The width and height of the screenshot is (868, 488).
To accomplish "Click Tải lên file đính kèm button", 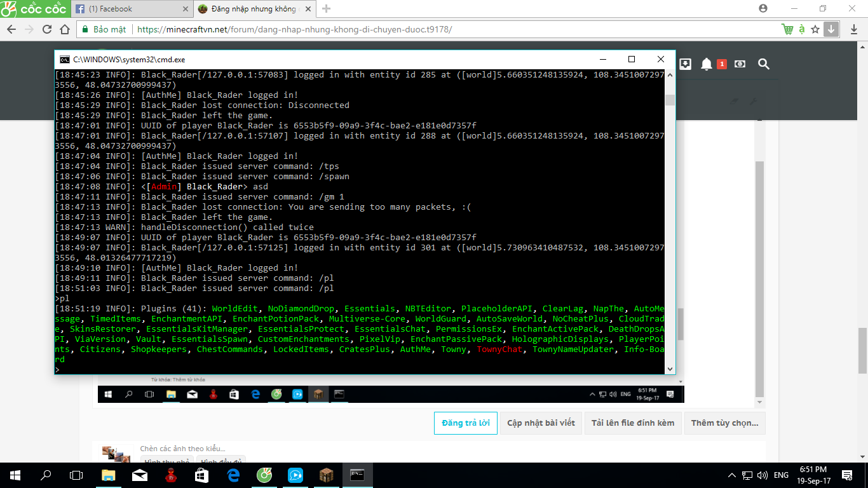I will click(x=633, y=423).
